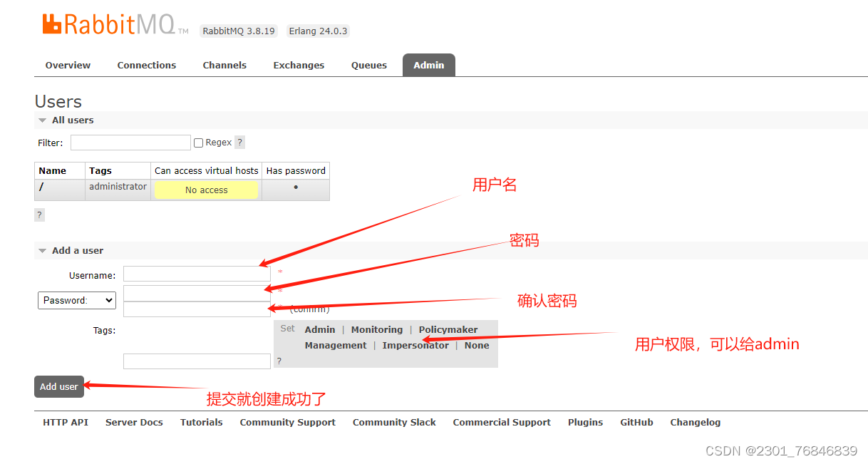
Task: Click the Add user button
Action: point(59,386)
